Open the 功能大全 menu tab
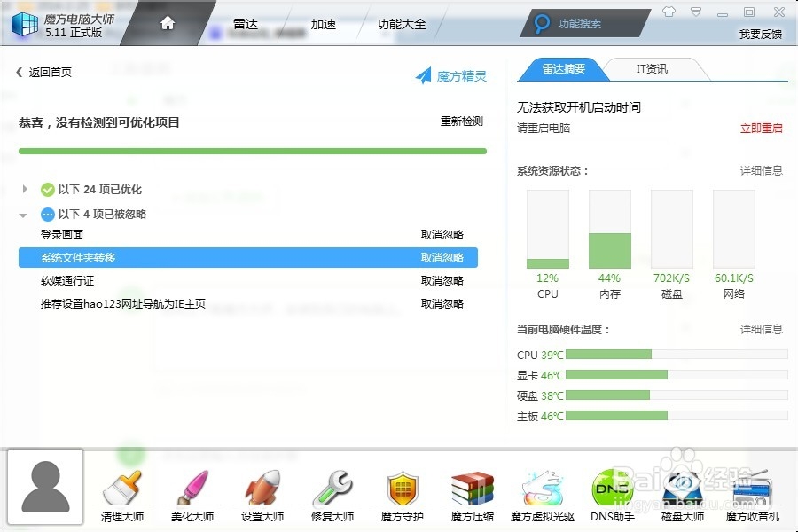The image size is (798, 532). click(x=403, y=24)
